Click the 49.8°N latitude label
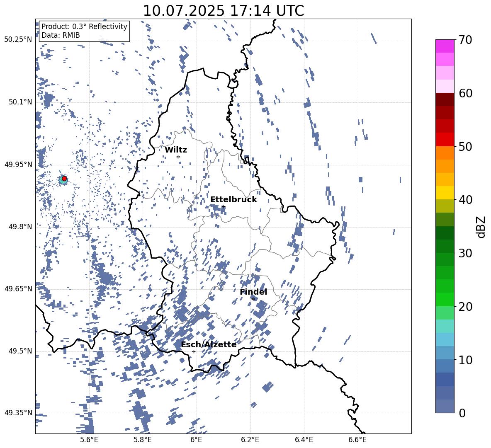The height and width of the screenshot is (448, 491). pos(20,227)
